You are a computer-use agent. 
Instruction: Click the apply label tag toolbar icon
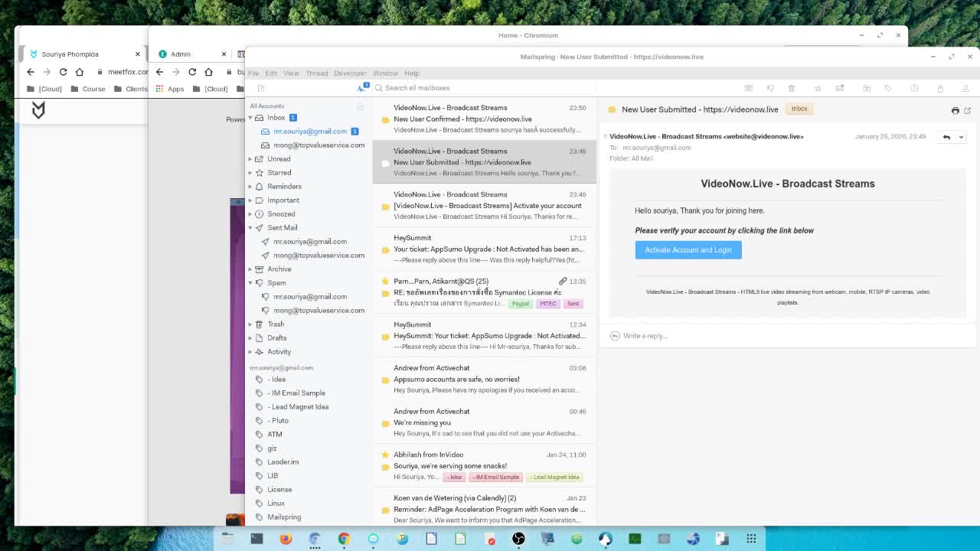pyautogui.click(x=888, y=88)
